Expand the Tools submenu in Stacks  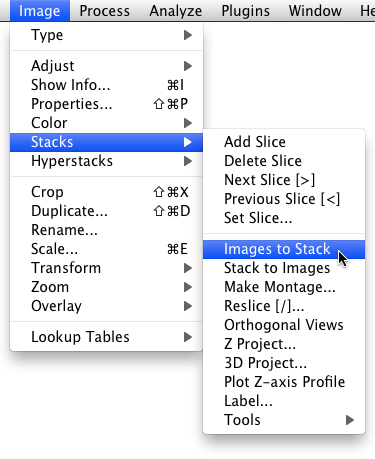[284, 420]
